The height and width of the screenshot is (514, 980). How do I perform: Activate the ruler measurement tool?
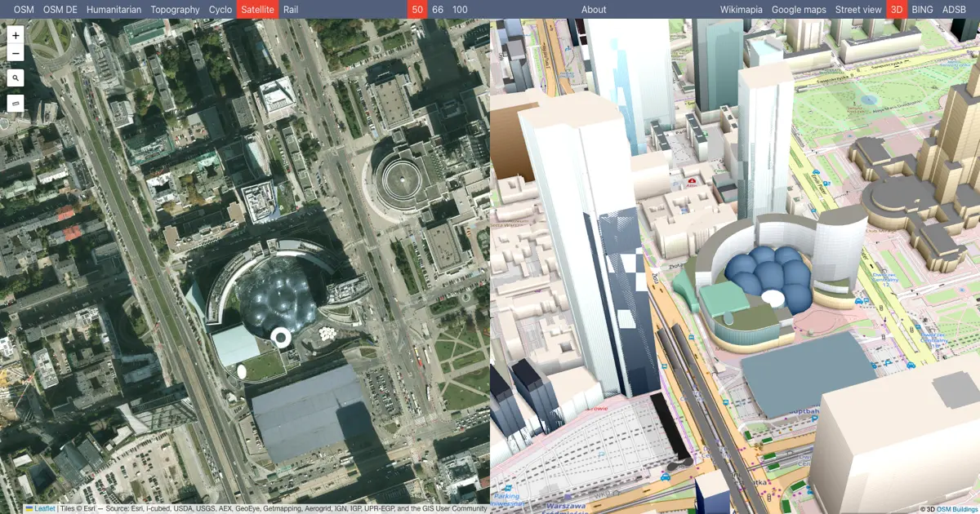[x=16, y=104]
